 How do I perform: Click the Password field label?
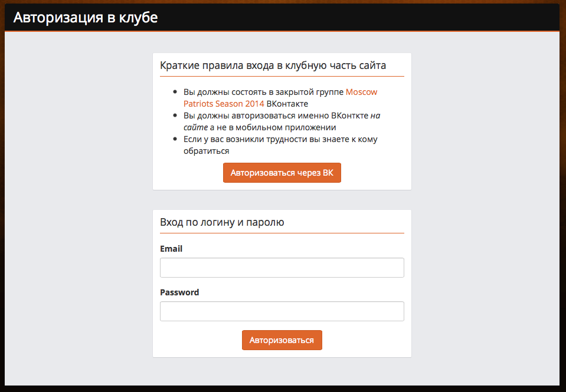click(179, 292)
